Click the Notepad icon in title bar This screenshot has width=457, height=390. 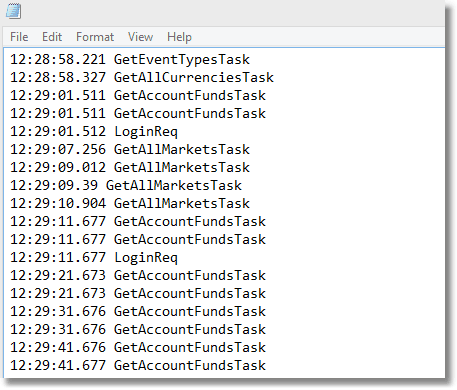(14, 11)
